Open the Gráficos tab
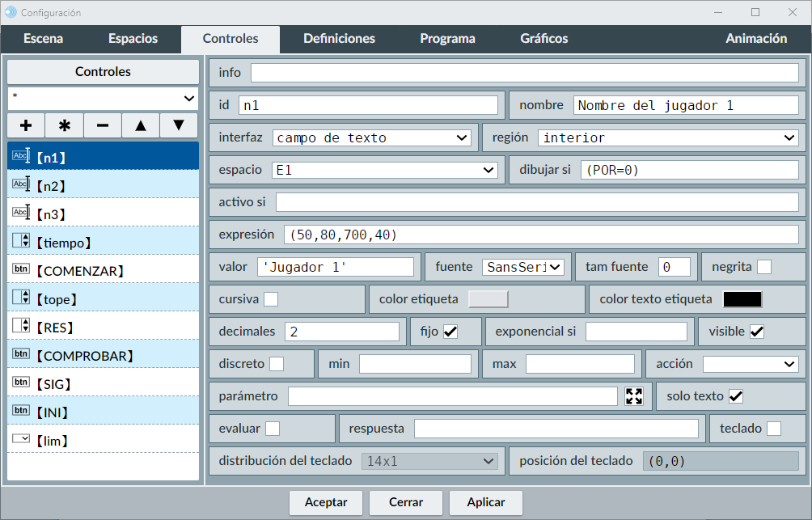The width and height of the screenshot is (812, 520). pyautogui.click(x=543, y=39)
